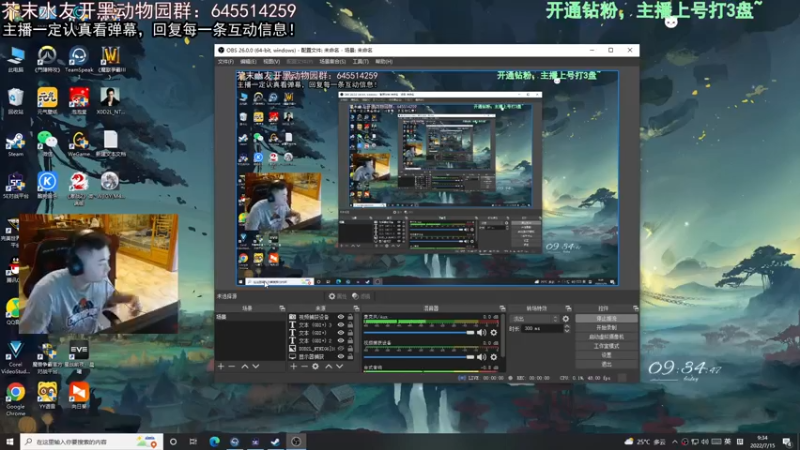The image size is (800, 450).
Task: Pop out the 来源 Sources dock panel
Action: point(356,308)
